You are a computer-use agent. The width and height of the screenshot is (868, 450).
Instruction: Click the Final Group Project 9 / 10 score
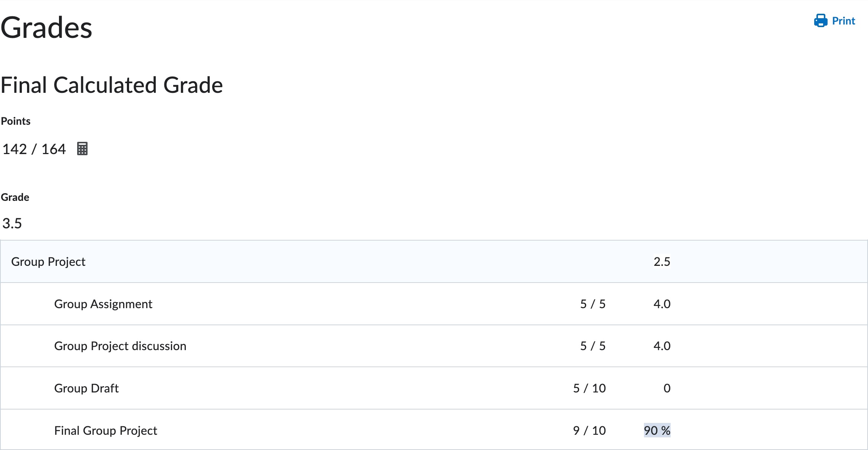click(589, 431)
